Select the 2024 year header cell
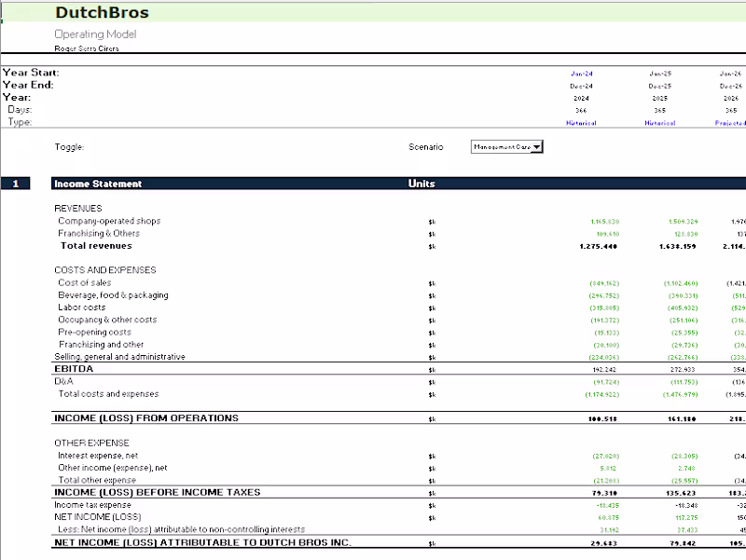Screen dimensions: 746x560 581,99
